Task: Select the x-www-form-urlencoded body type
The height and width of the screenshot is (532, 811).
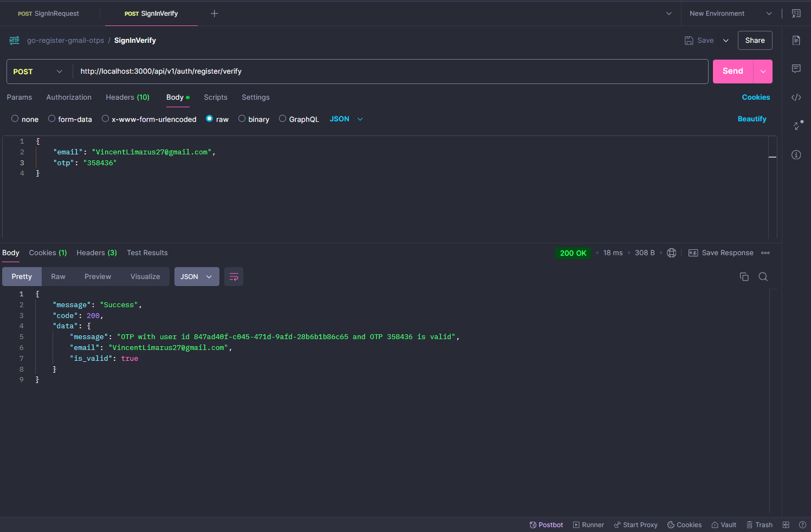Action: 149,119
